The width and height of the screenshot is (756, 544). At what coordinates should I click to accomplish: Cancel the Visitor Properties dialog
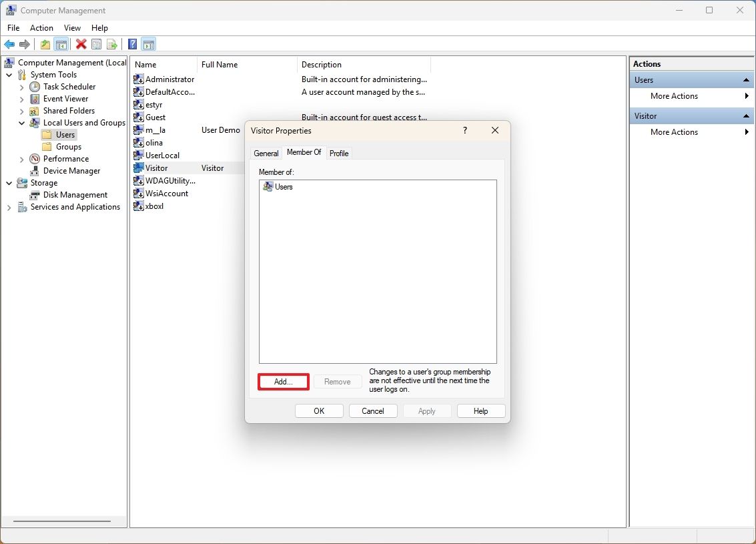[x=373, y=411]
